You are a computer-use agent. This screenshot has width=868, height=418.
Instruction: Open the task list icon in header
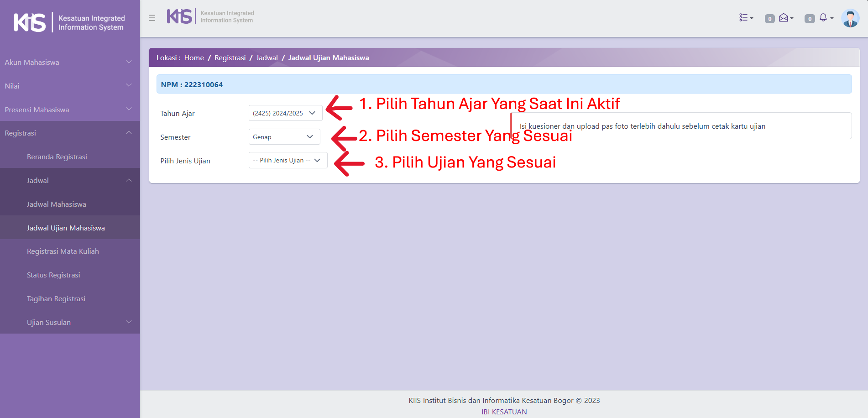point(746,18)
